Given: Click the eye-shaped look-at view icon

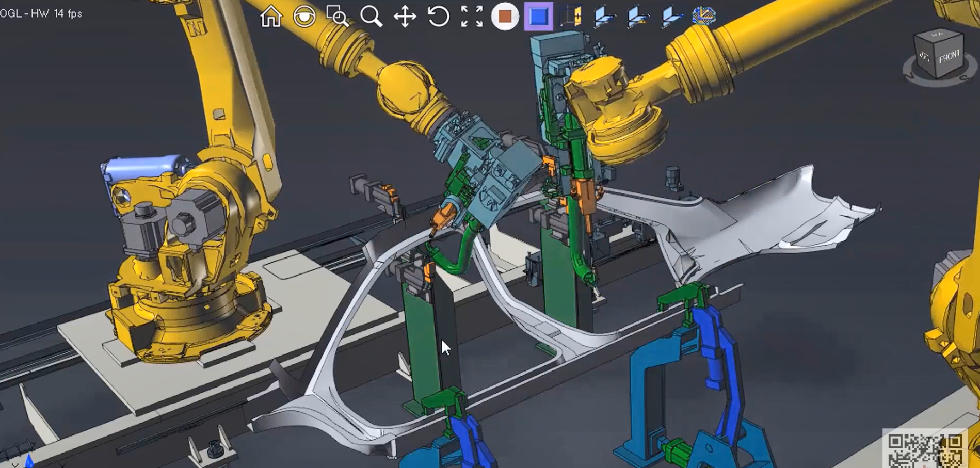Looking at the screenshot, I should click(x=304, y=17).
